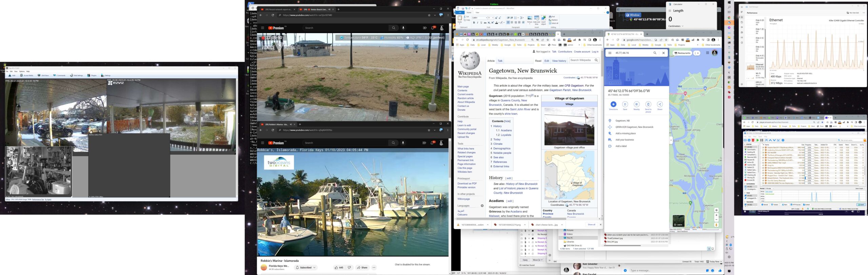Resume torrents with qBittorrent green play icon
Image resolution: width=868 pixels, height=275 pixels.
click(757, 140)
